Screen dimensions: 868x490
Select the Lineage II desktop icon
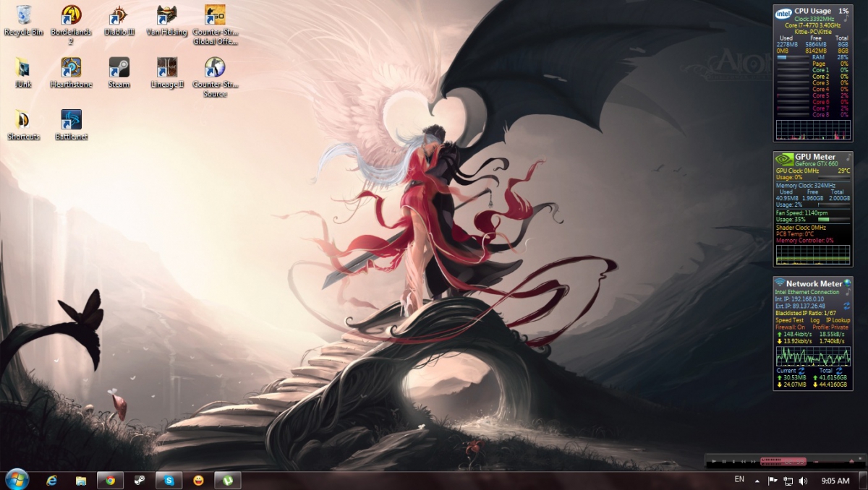(x=167, y=72)
